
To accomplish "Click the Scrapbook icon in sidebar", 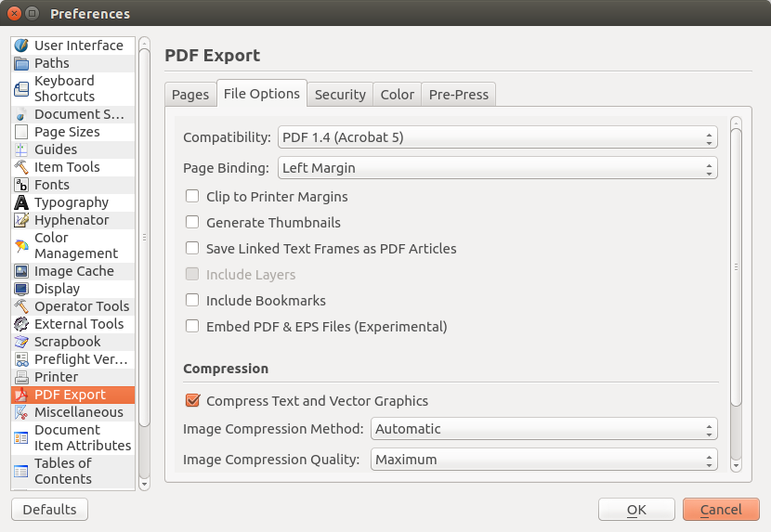I will (21, 342).
